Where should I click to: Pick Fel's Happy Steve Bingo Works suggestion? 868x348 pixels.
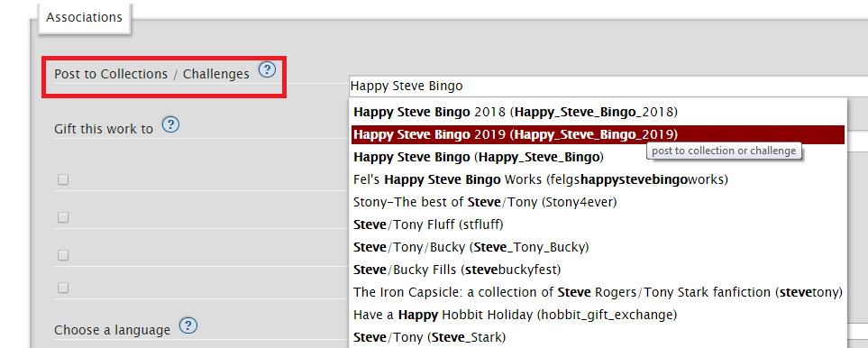pos(598,179)
